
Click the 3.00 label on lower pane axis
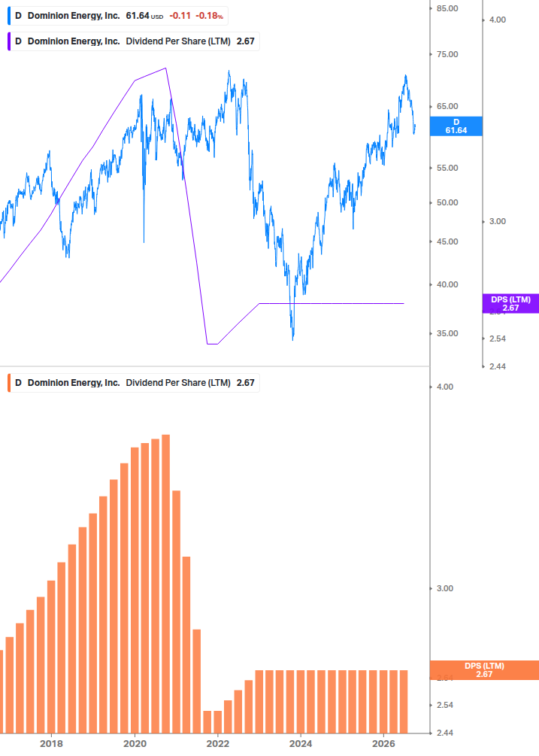tap(444, 589)
